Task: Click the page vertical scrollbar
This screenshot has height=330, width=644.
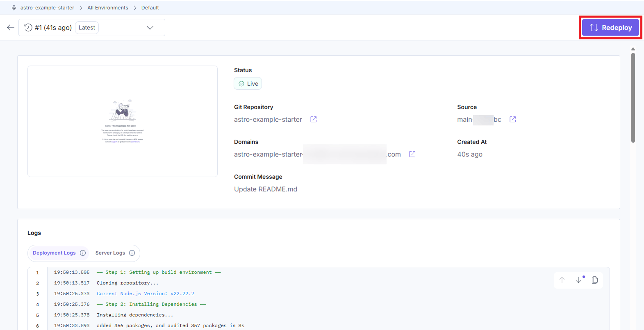Action: coord(633,97)
